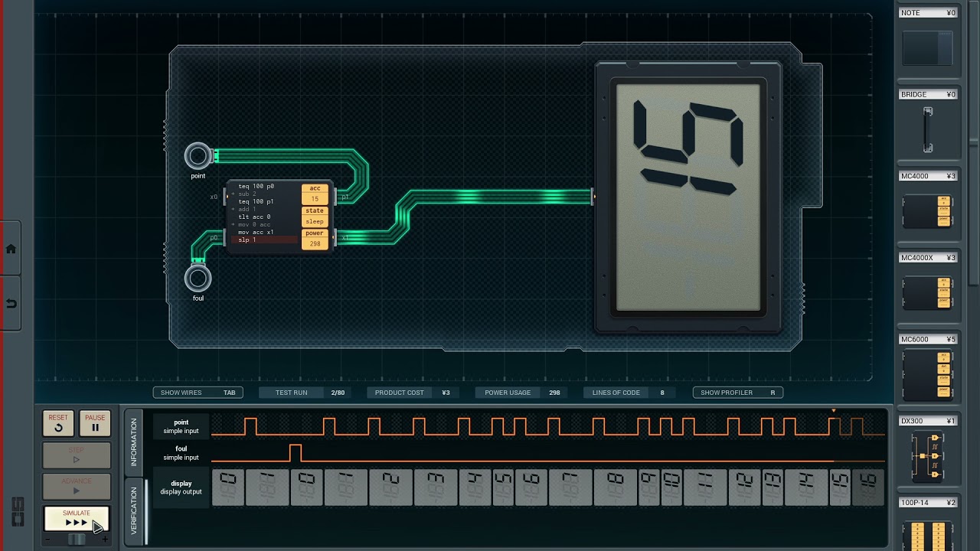Open the Information tab
The image size is (980, 551).
point(133,442)
